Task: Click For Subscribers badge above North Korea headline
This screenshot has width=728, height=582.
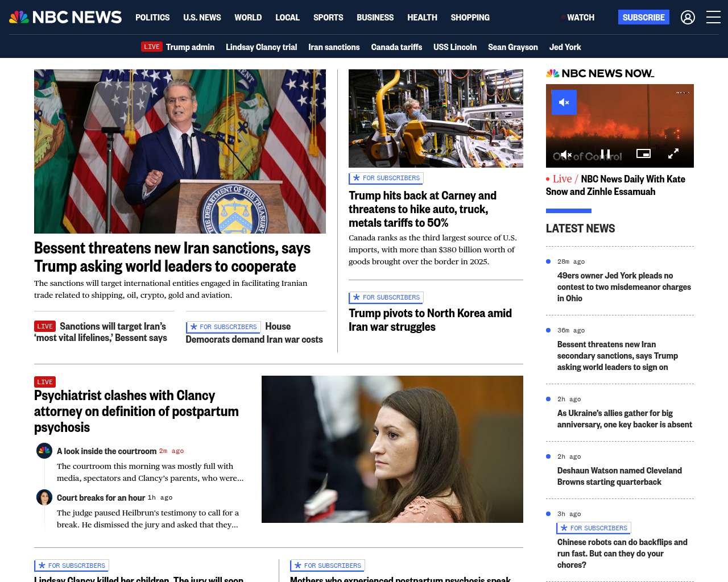Action: [386, 297]
